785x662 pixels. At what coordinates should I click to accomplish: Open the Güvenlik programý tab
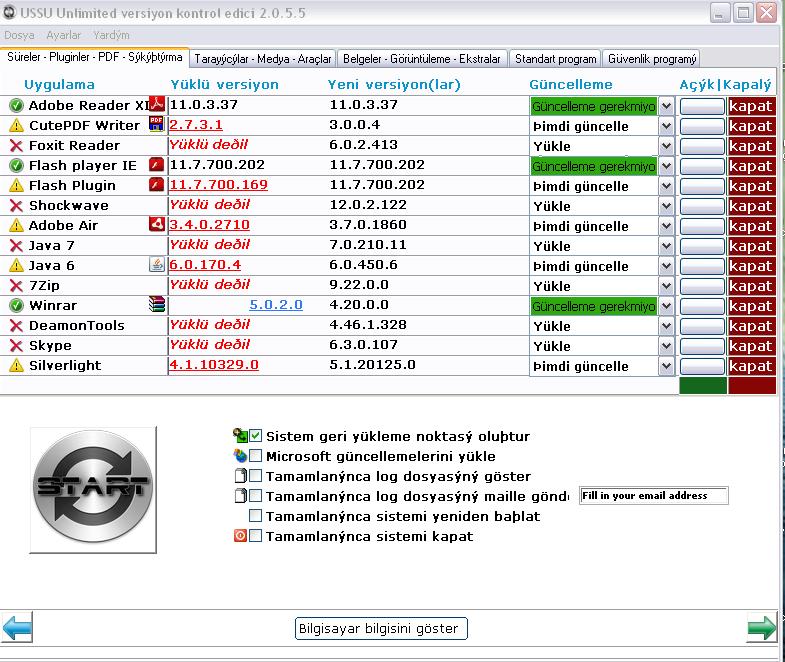[x=652, y=59]
